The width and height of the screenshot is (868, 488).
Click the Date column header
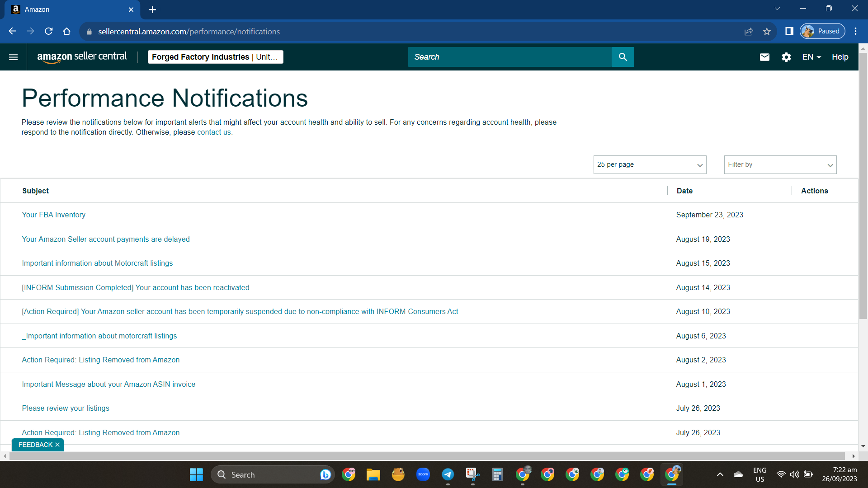coord(684,191)
